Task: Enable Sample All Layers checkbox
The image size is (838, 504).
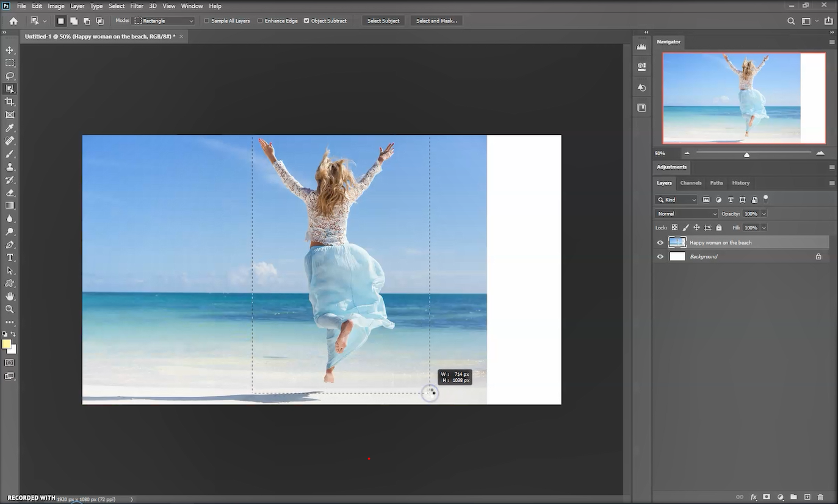Action: [207, 21]
